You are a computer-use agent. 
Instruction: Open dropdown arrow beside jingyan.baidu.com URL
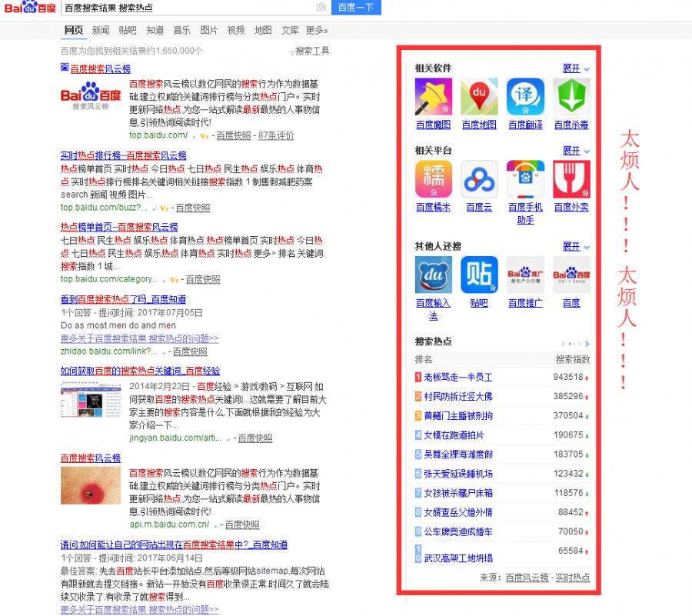(228, 439)
